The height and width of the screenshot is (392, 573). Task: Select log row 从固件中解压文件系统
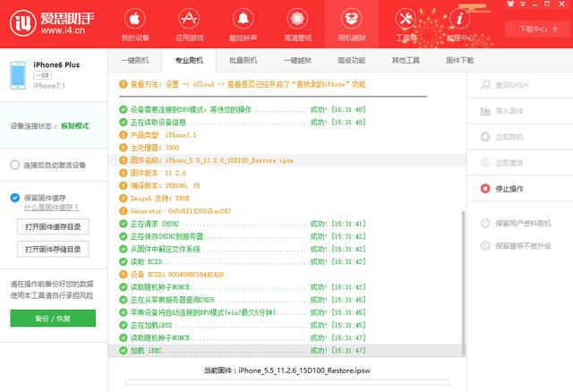(x=286, y=249)
